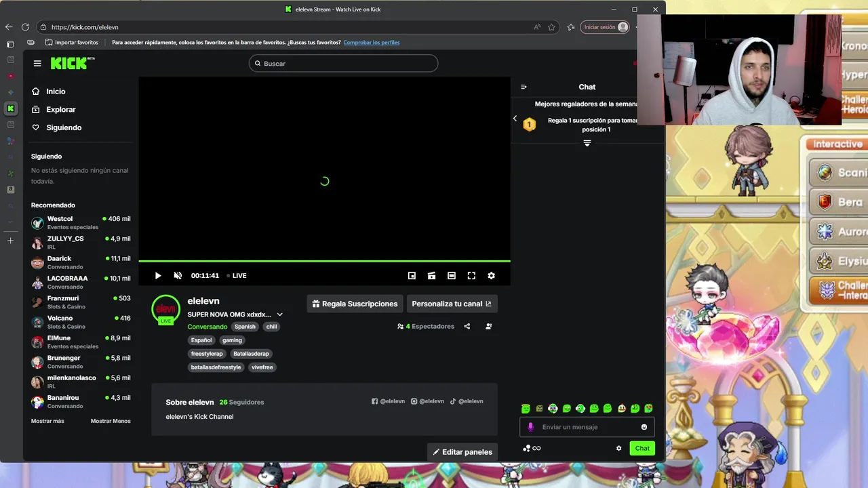Select the chill tag
This screenshot has width=868, height=488.
pos(271,327)
